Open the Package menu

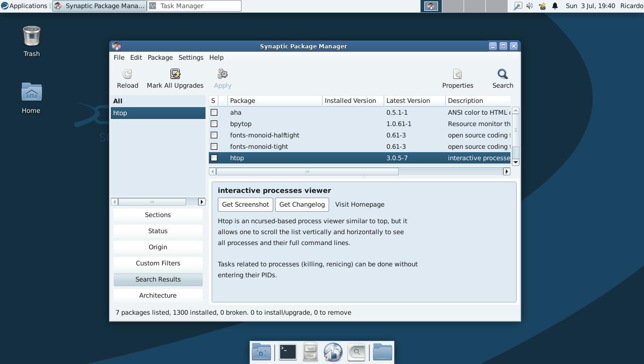pos(160,57)
